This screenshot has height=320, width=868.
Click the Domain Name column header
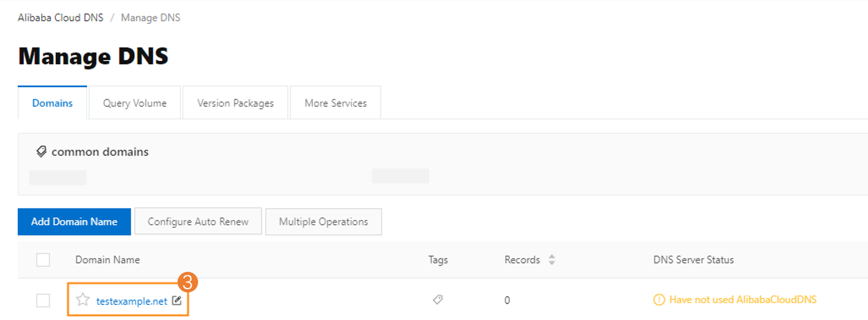tap(108, 260)
